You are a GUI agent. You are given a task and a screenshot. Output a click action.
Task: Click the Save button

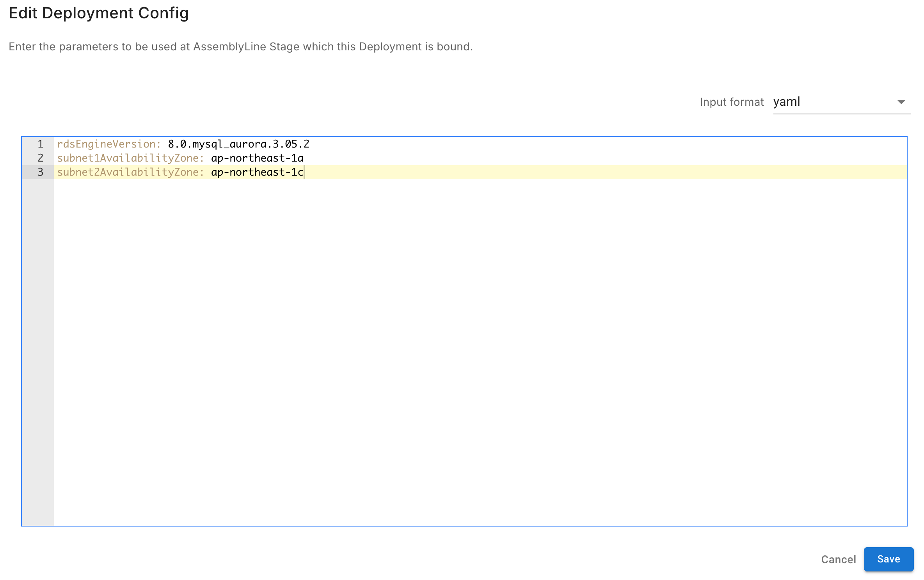point(888,559)
